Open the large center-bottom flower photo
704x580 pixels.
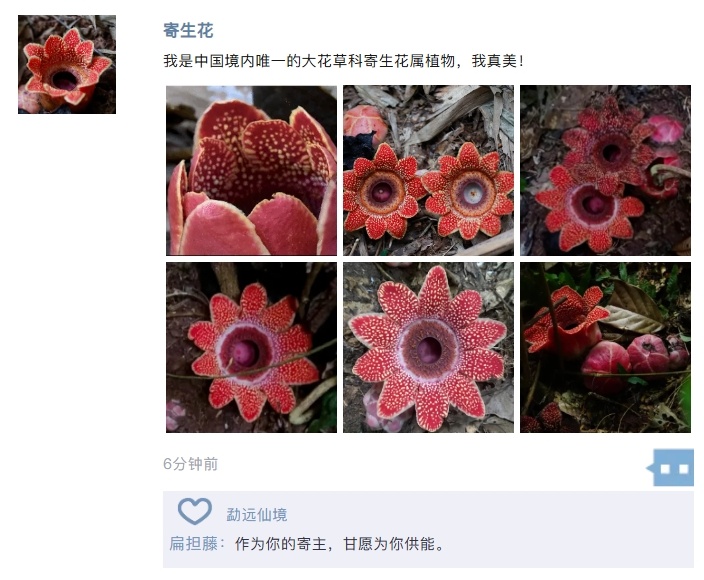[428, 347]
